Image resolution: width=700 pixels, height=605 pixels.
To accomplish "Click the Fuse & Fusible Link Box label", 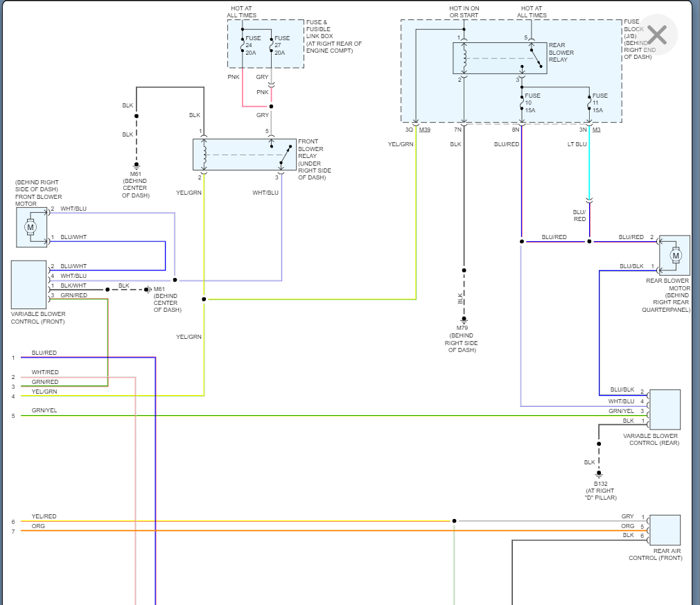I will (x=333, y=36).
